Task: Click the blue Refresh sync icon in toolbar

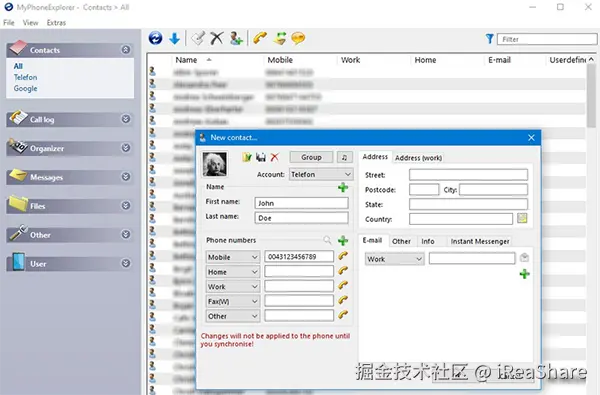Action: click(x=155, y=38)
